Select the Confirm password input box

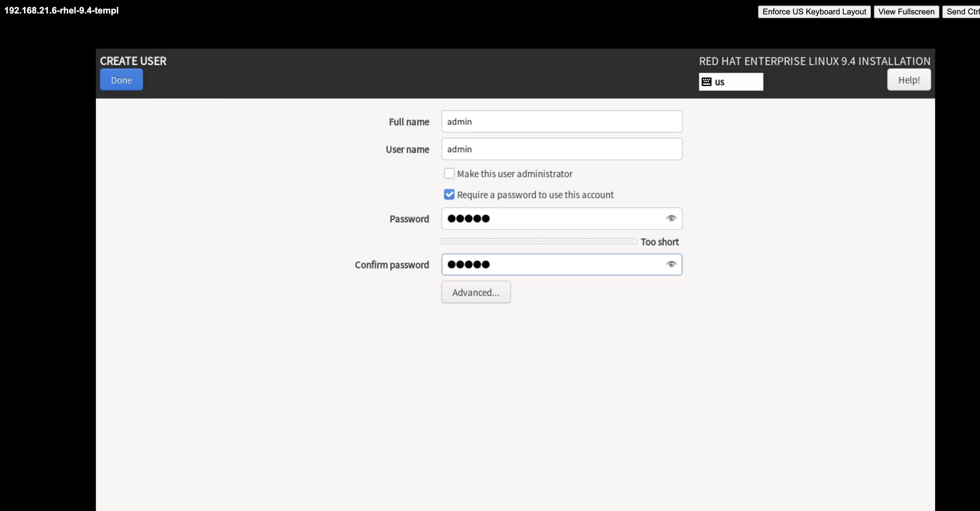552,264
